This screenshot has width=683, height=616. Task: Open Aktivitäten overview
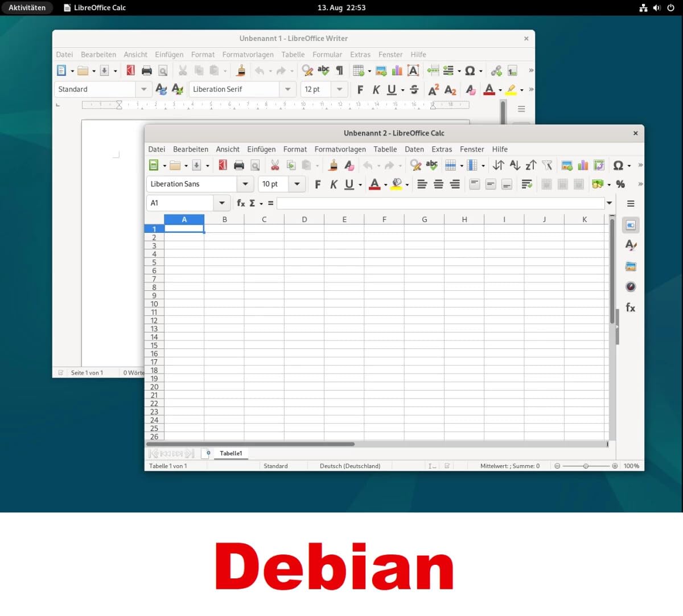tap(27, 7)
